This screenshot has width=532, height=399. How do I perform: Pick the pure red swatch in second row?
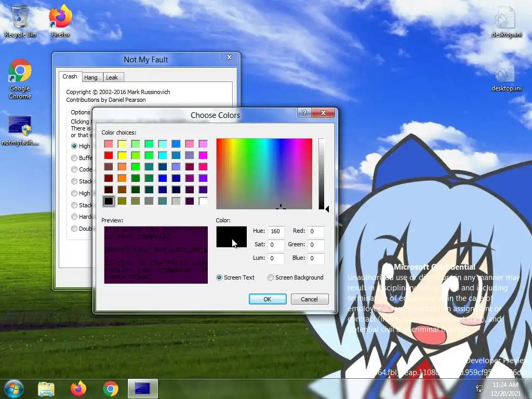coord(109,155)
